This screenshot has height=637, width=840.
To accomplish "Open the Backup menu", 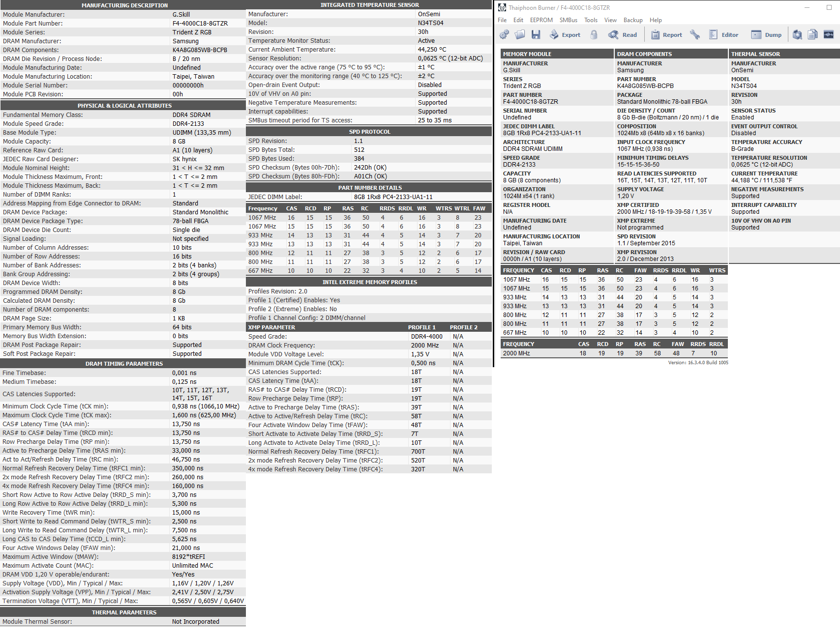I will pyautogui.click(x=633, y=20).
